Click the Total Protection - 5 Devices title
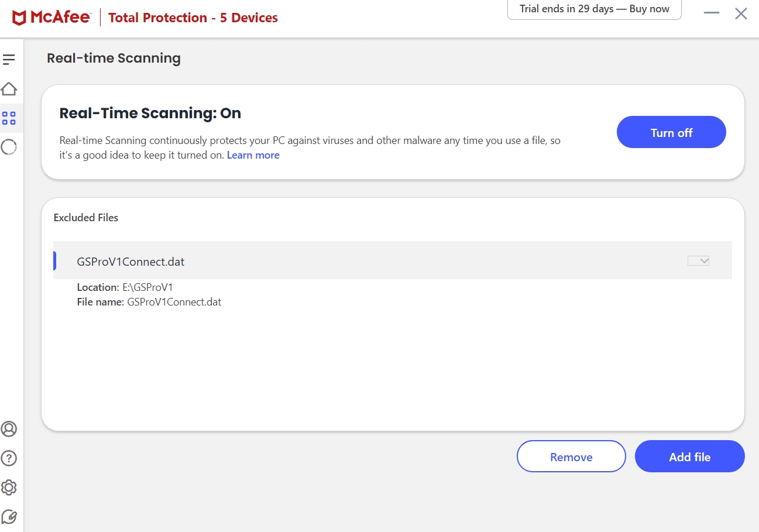Image resolution: width=759 pixels, height=532 pixels. click(x=193, y=18)
